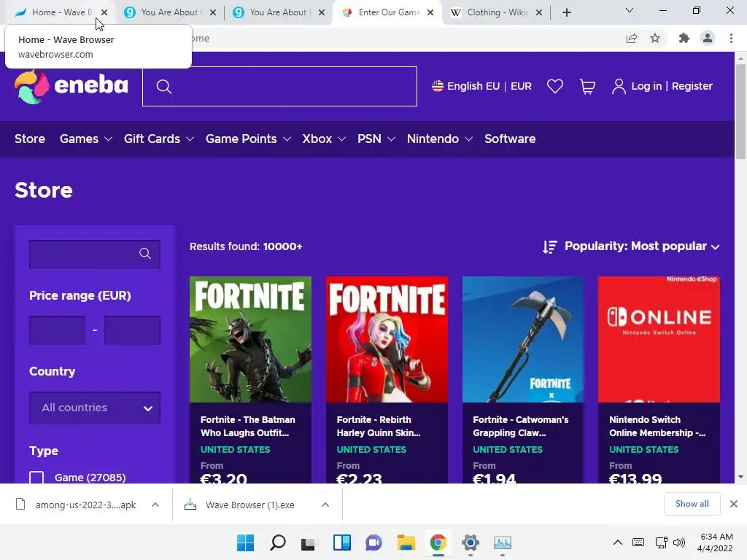The height and width of the screenshot is (560, 747).
Task: Click Show all downloads button
Action: pos(692,504)
